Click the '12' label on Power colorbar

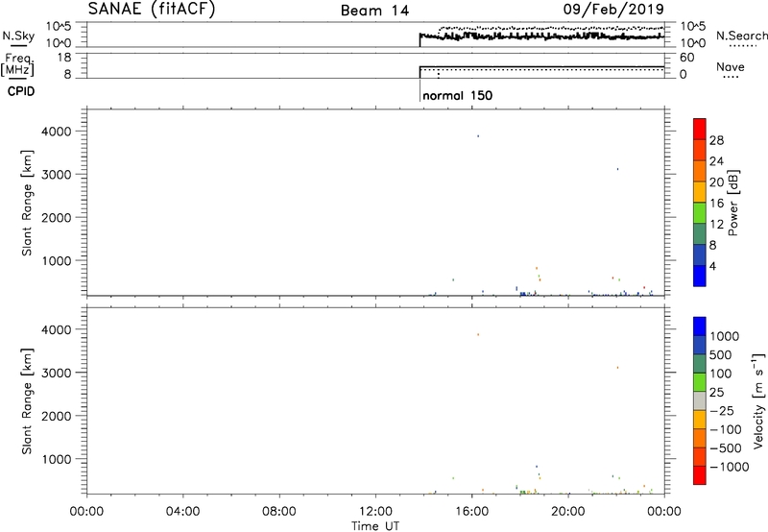point(716,225)
